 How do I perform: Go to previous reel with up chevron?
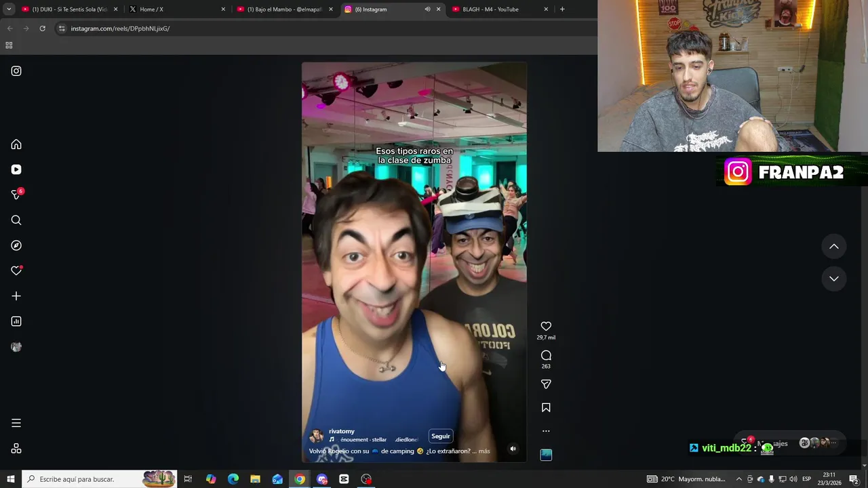834,247
